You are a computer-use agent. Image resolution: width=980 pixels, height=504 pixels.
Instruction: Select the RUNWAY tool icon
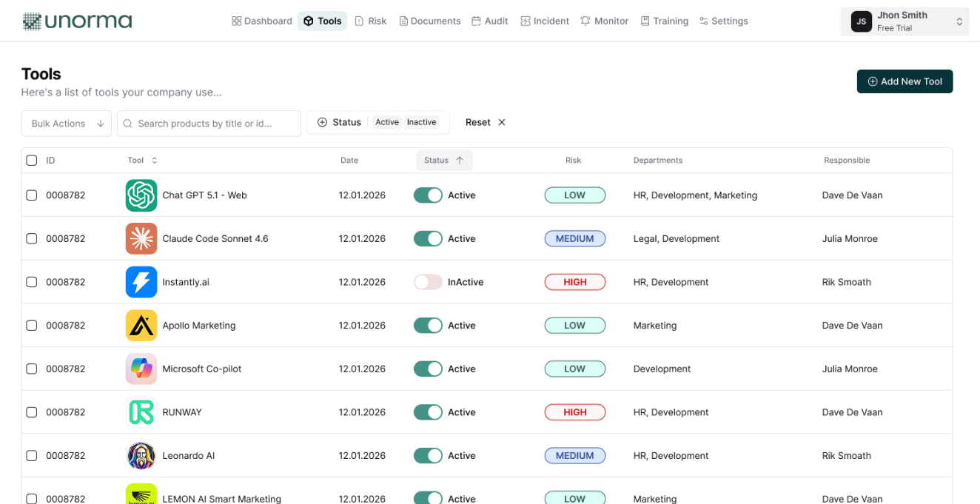[141, 411]
